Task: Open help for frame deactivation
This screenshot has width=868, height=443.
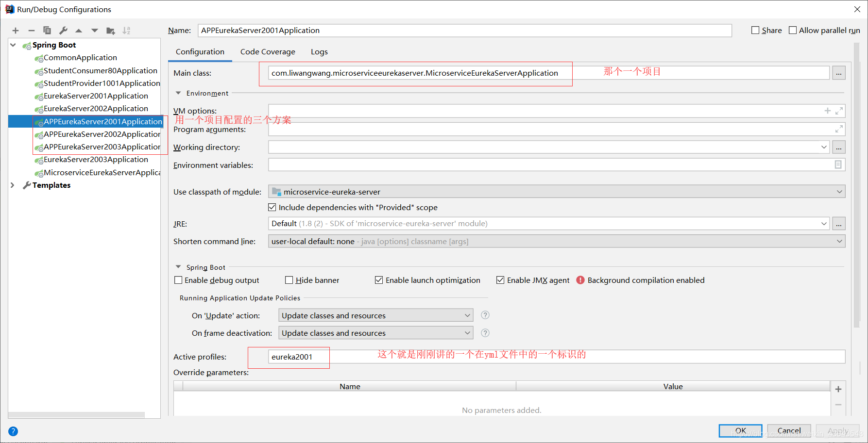Action: tap(485, 333)
